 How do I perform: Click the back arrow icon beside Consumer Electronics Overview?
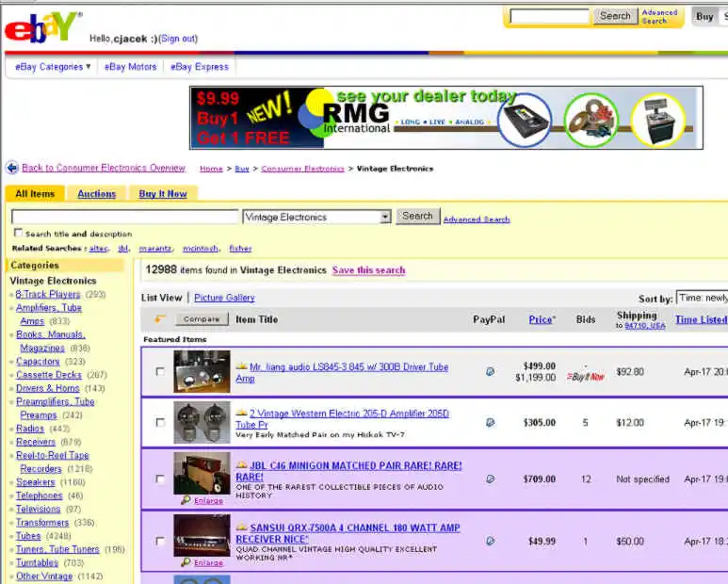12,168
